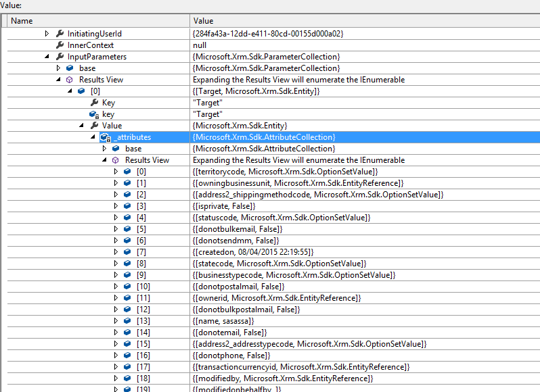Expand base under _attributes

(104, 149)
